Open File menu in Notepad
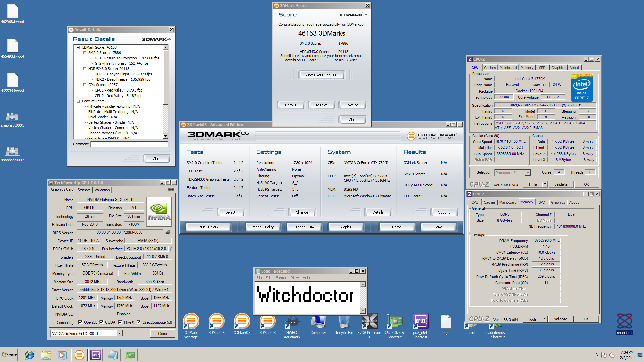This screenshot has height=362, width=644. 259,278
